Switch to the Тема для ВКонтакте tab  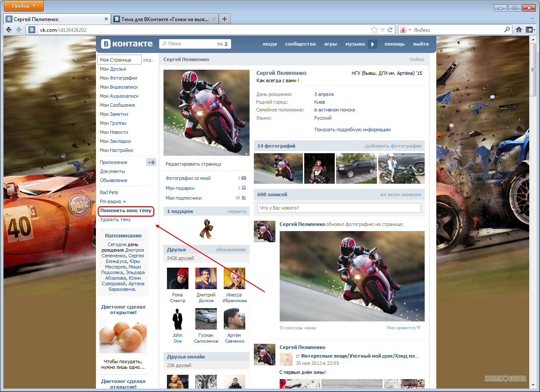(x=165, y=19)
